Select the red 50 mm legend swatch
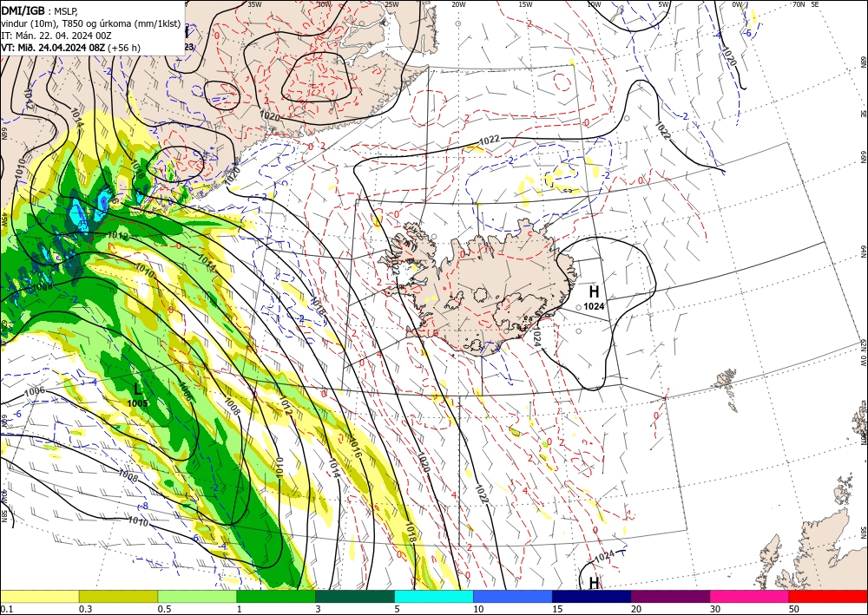The image size is (868, 615). tap(828, 596)
